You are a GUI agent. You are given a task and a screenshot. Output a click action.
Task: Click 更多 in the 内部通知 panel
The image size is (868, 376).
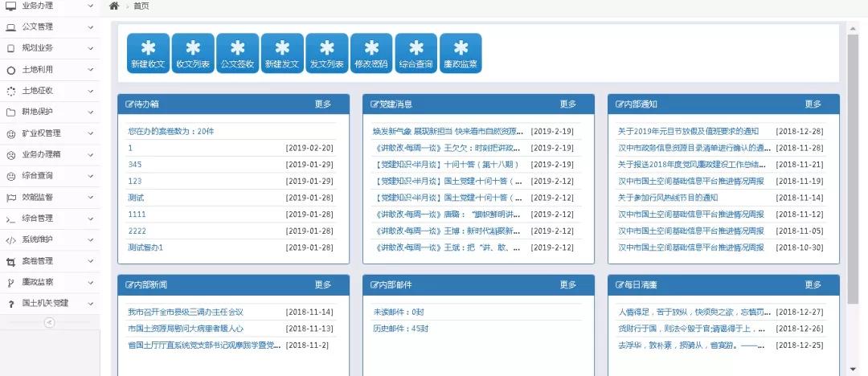click(x=813, y=104)
